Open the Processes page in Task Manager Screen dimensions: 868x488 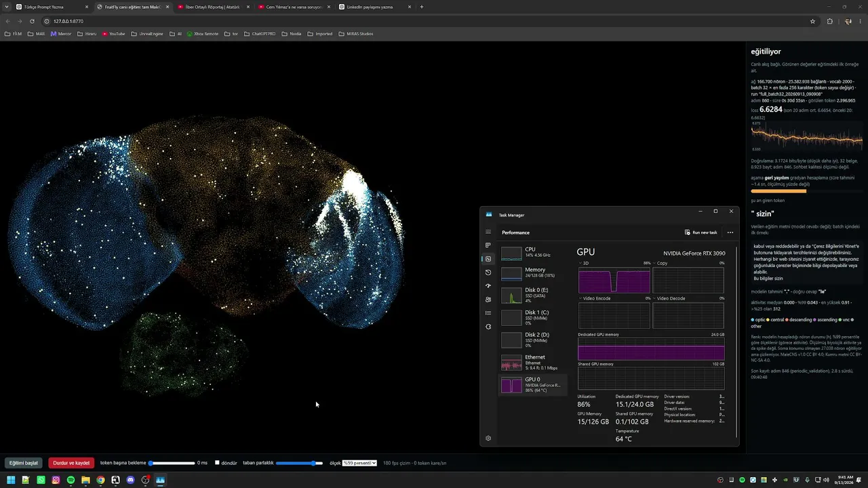point(488,245)
